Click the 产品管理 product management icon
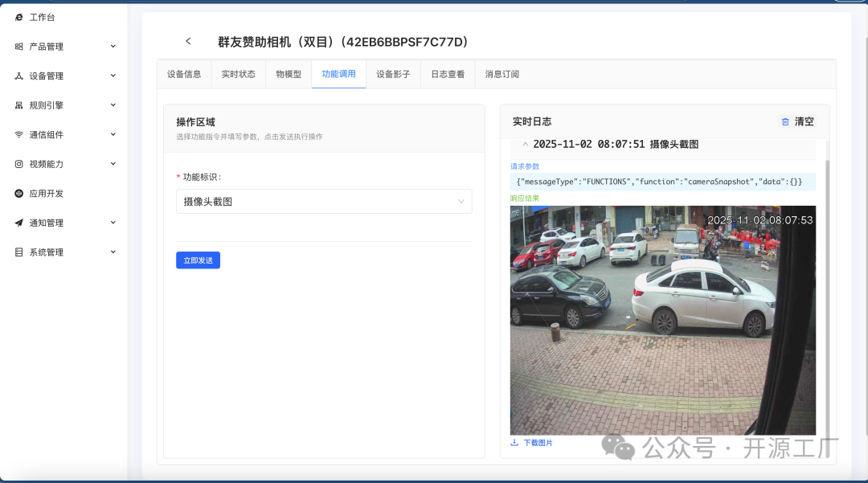 (18, 46)
